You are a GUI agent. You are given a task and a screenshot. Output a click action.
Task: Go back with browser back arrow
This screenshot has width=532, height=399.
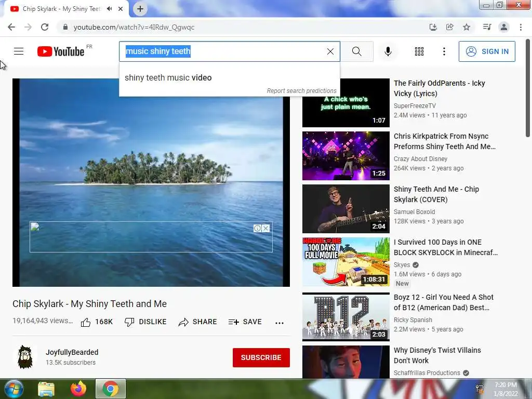(x=11, y=27)
